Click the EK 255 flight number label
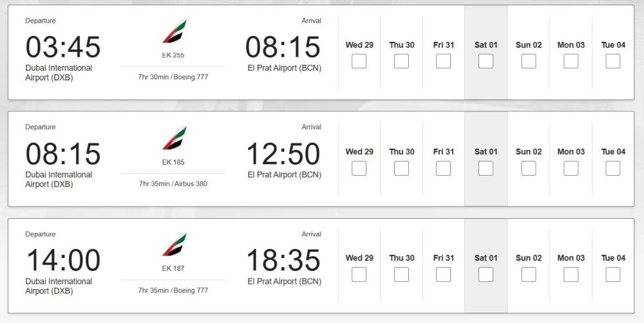Viewport: 644px width, 323px height. (x=173, y=55)
